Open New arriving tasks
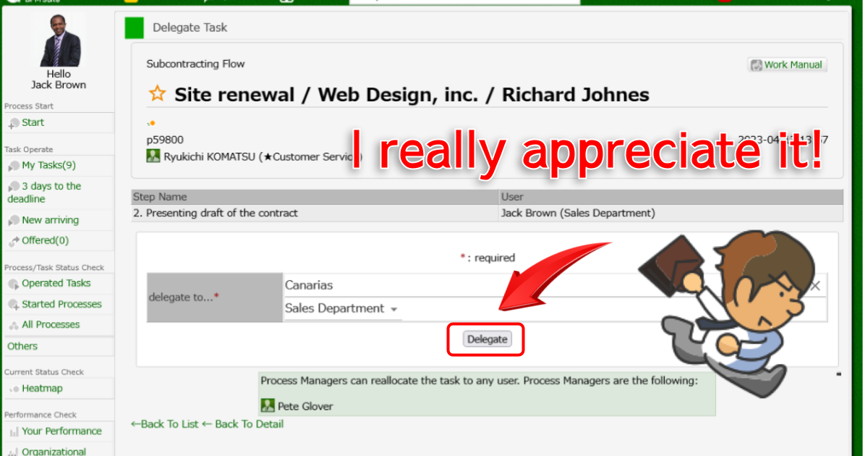The image size is (868, 456). pyautogui.click(x=50, y=220)
